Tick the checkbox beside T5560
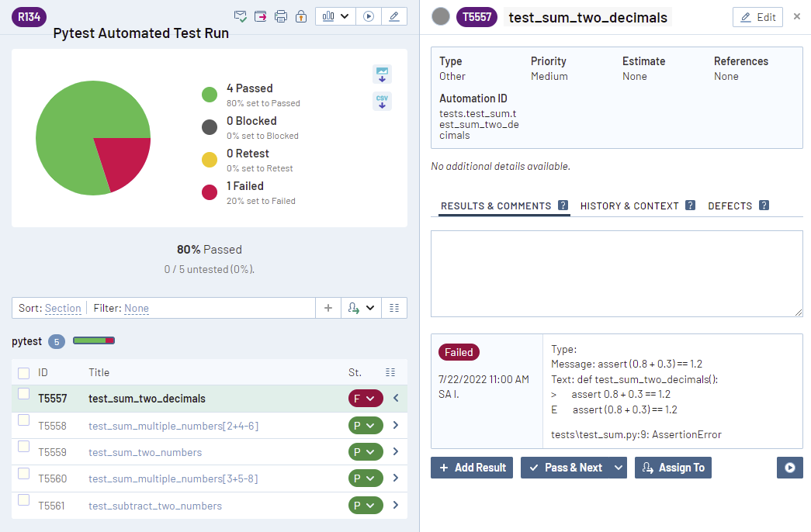811x532 pixels. (x=24, y=473)
